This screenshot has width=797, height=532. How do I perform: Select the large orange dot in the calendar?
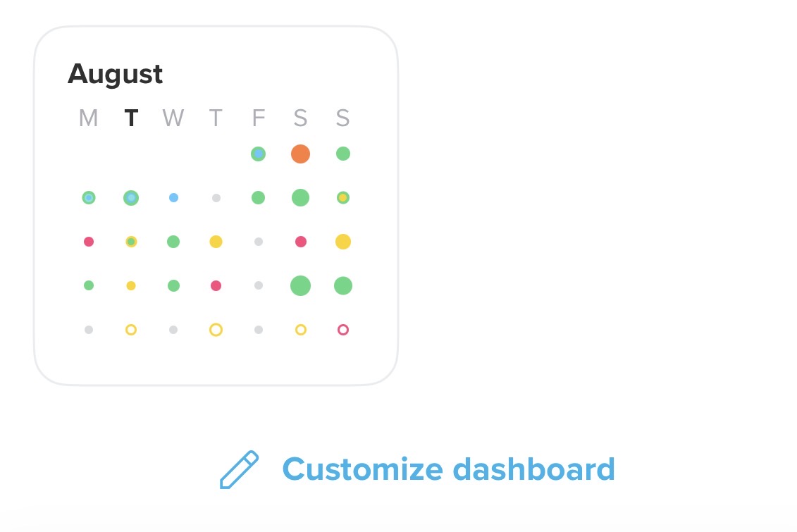(x=300, y=154)
